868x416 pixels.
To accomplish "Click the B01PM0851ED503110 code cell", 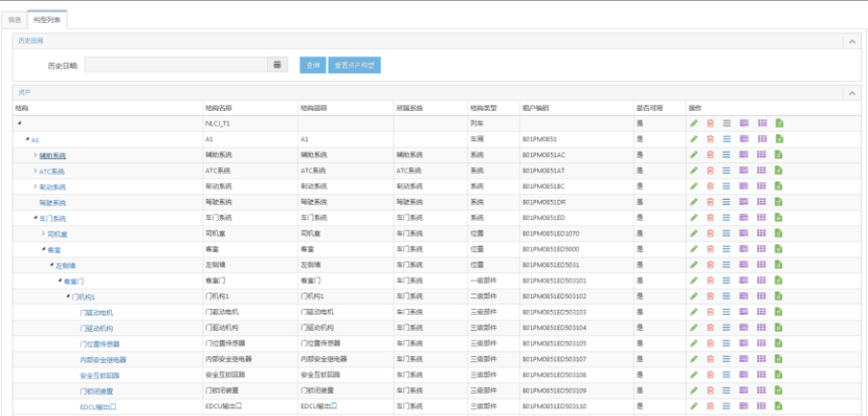I will (555, 406).
